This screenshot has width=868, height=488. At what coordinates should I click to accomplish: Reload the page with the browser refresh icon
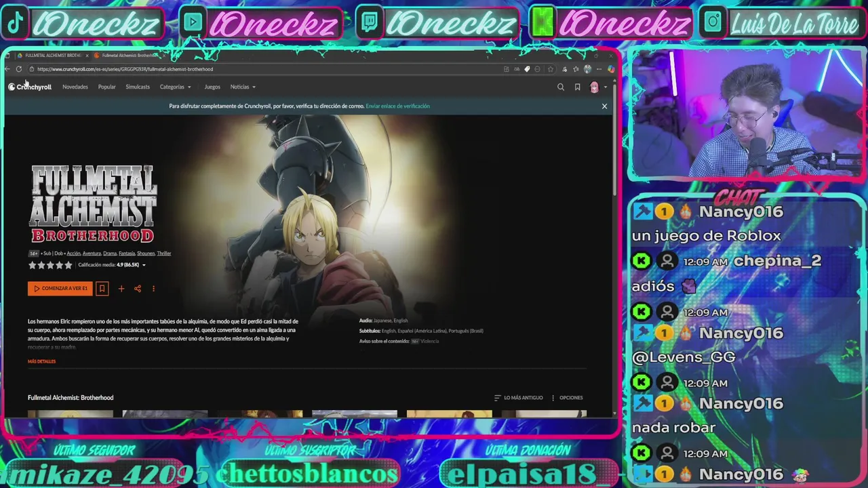[x=19, y=69]
